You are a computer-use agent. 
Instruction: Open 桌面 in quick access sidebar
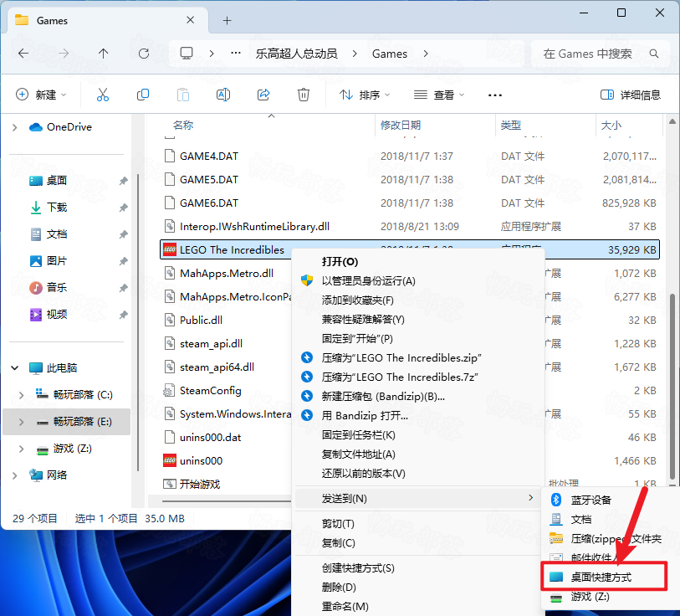point(56,180)
